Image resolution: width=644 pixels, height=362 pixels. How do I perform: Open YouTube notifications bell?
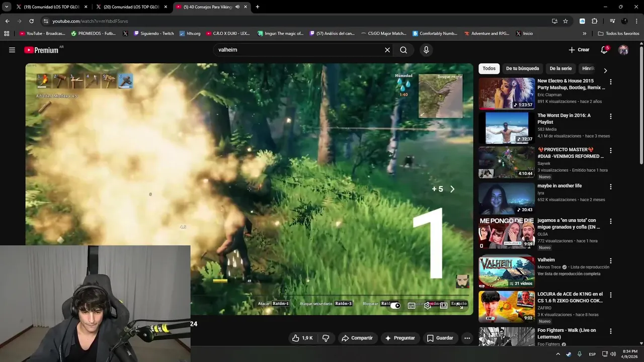tap(604, 50)
